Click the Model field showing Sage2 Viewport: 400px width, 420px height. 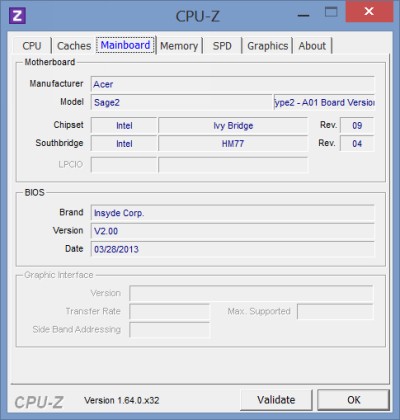[182, 102]
